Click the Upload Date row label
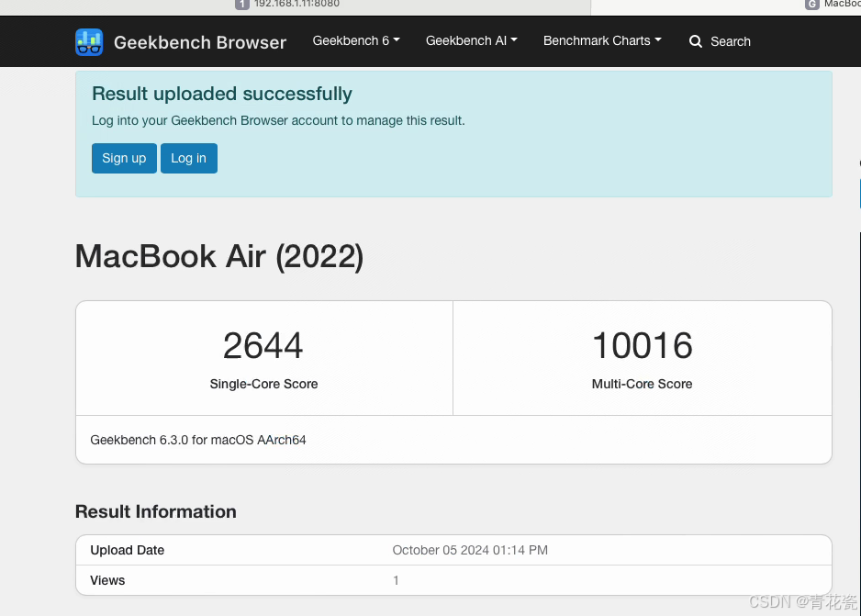The height and width of the screenshot is (616, 861). (127, 550)
